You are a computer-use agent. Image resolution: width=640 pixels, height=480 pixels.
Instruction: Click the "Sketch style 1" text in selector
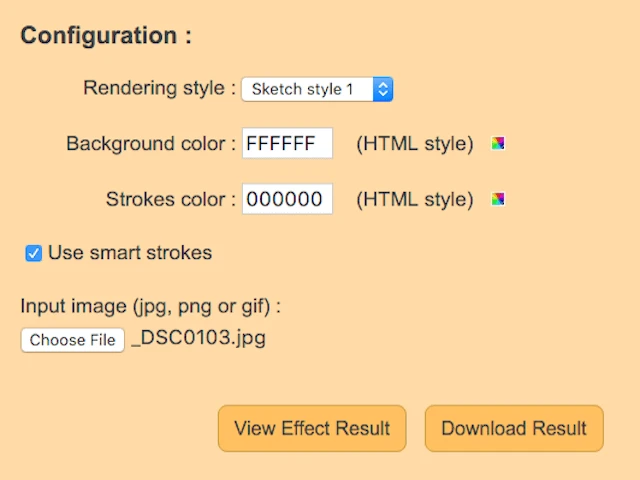click(302, 89)
